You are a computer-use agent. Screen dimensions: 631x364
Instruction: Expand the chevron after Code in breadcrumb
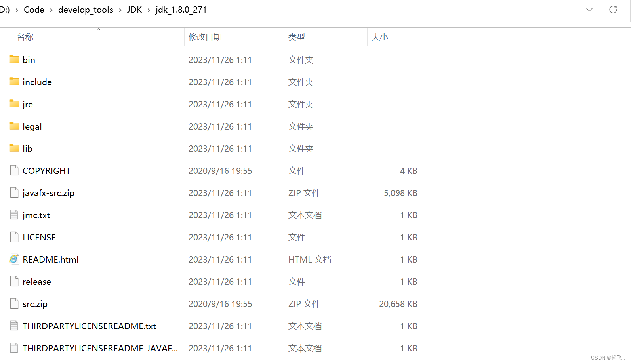tap(51, 10)
